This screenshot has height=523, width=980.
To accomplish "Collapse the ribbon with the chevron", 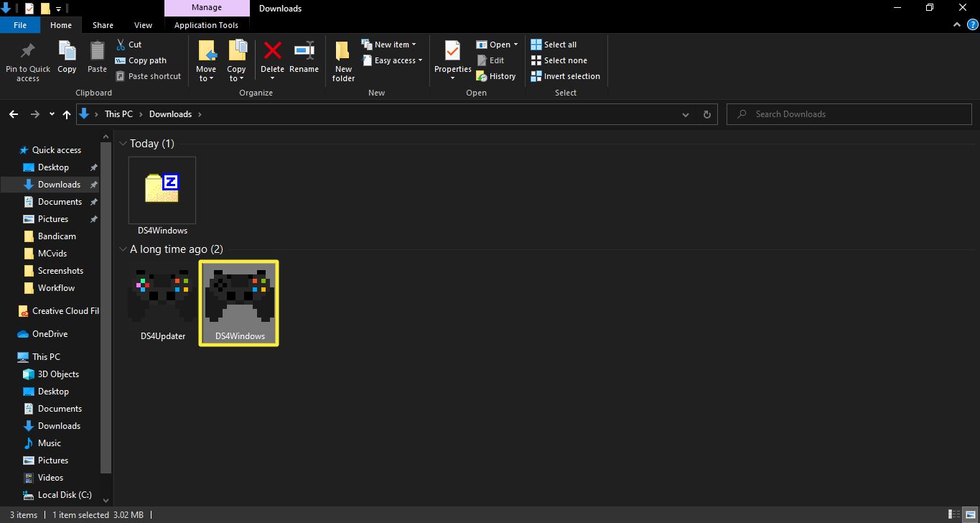I will (957, 24).
